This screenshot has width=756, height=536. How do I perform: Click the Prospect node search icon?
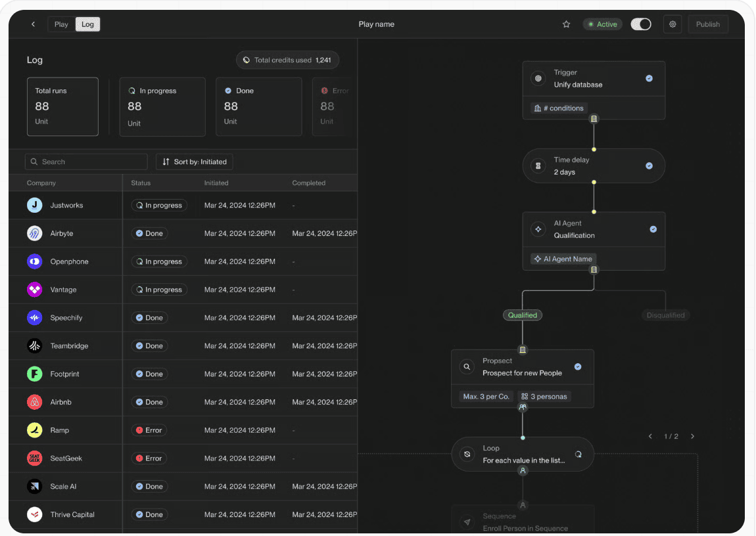(467, 367)
